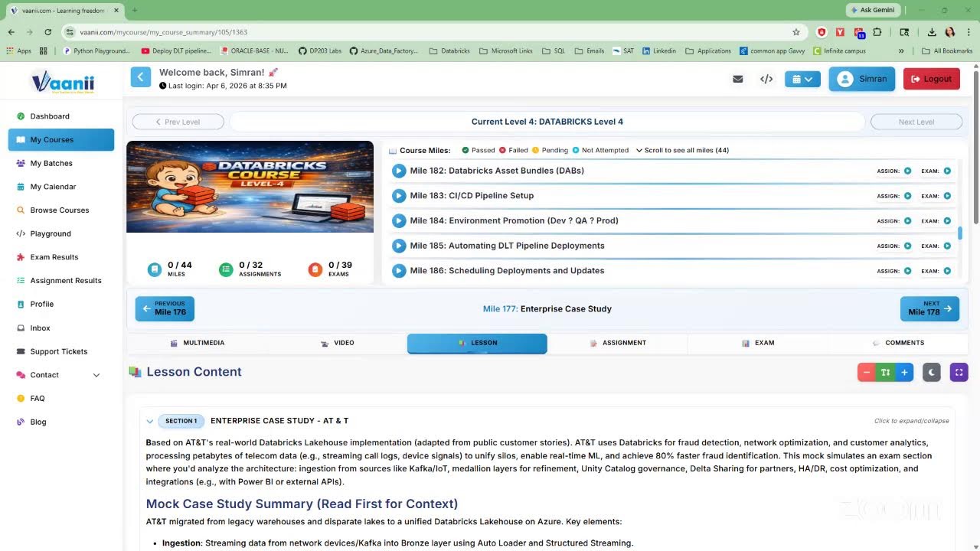Click the EXAM icon for Mile 183
980x551 pixels.
coord(947,196)
